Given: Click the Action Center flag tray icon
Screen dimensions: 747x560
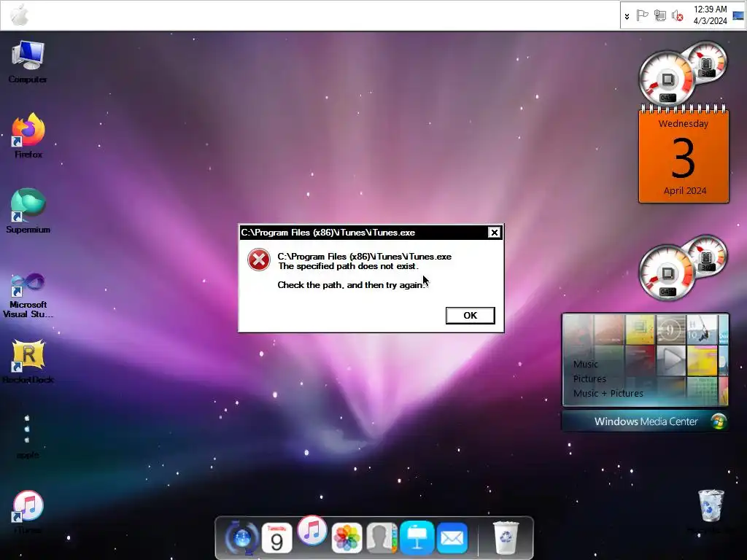Looking at the screenshot, I should (642, 15).
